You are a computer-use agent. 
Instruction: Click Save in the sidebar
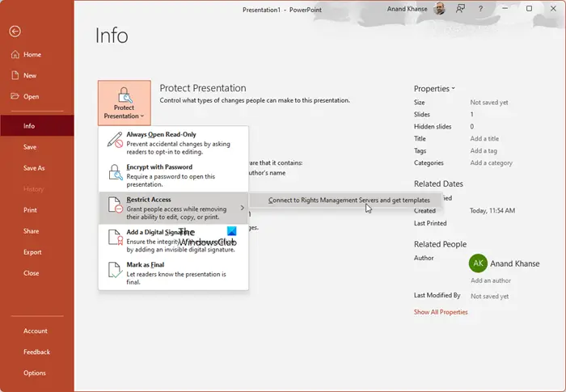(x=37, y=147)
